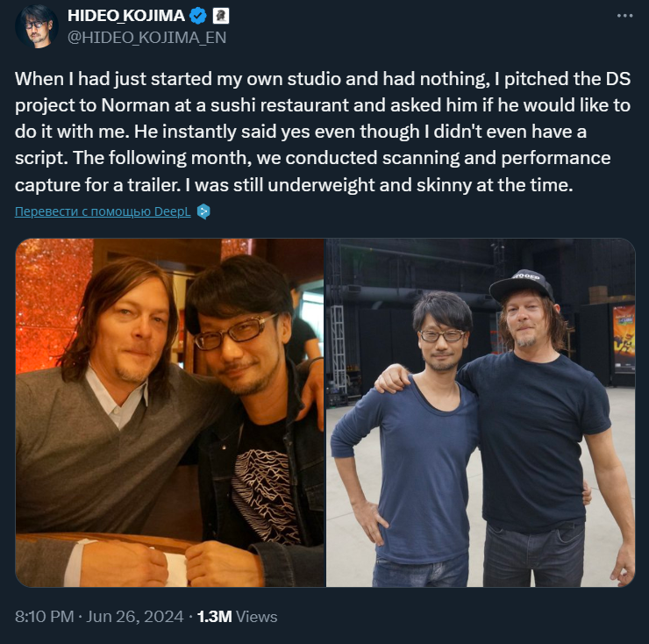Click the blue verified checkmark badge
649x644 pixels.
coord(198,15)
